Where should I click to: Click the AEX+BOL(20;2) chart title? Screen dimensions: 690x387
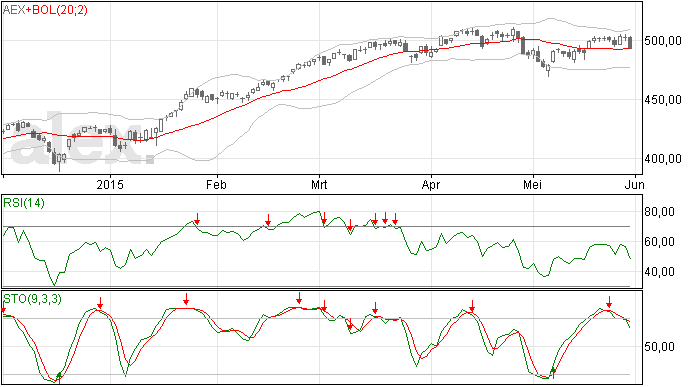[45, 10]
